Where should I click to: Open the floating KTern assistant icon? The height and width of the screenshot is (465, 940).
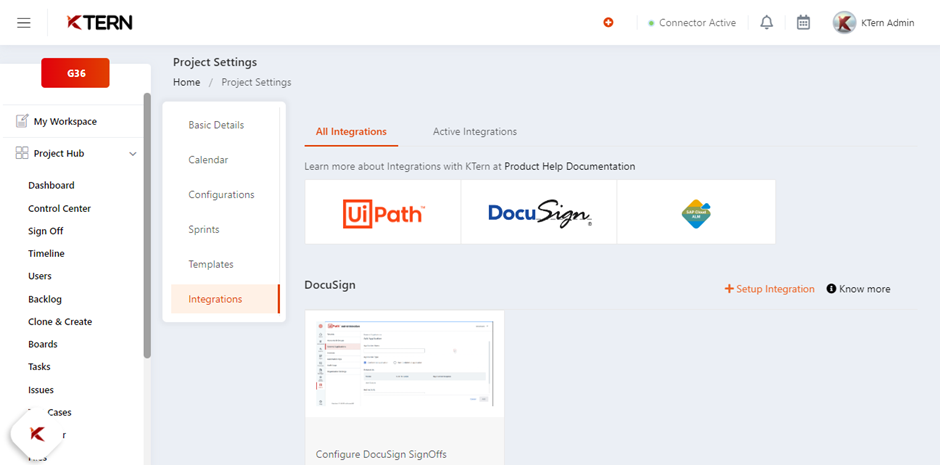click(x=37, y=434)
